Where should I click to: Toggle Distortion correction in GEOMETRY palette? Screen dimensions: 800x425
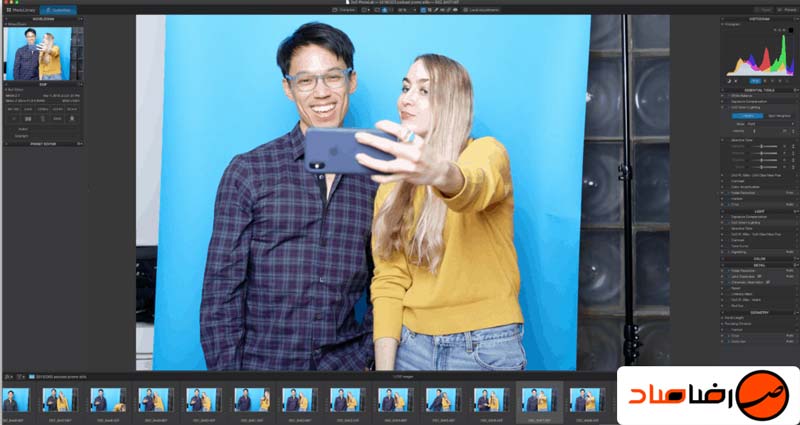pyautogui.click(x=728, y=341)
